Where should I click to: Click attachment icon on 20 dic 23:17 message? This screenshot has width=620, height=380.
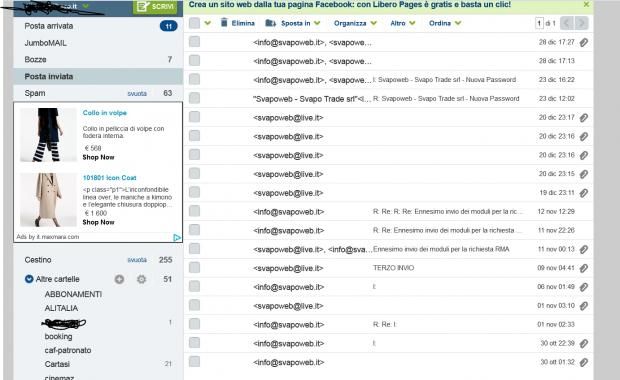[x=584, y=117]
